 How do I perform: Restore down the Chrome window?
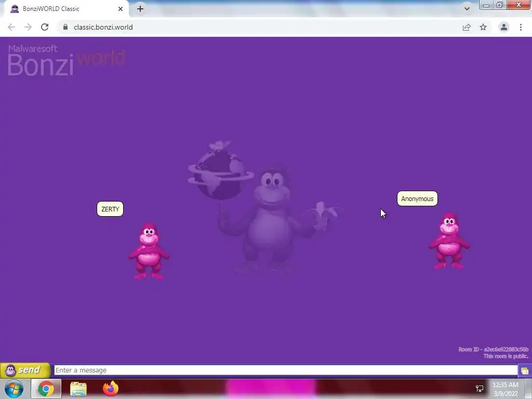(499, 5)
